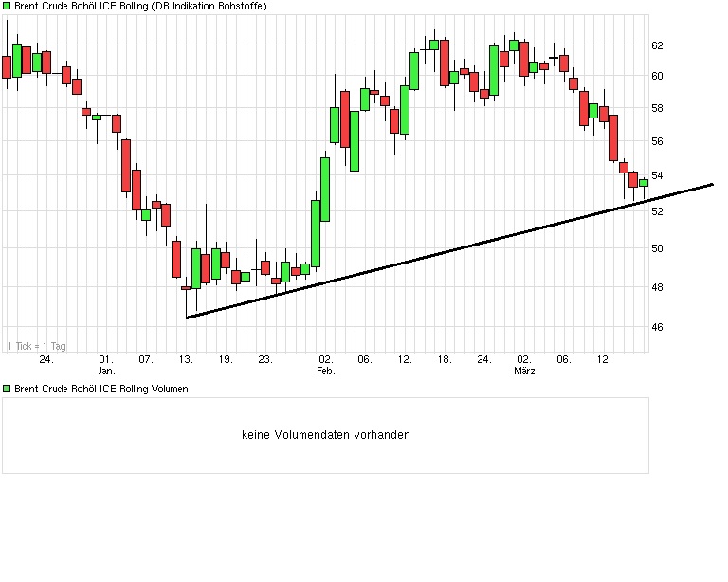Click the date label '13.' in January
The height and width of the screenshot is (582, 728).
186,359
